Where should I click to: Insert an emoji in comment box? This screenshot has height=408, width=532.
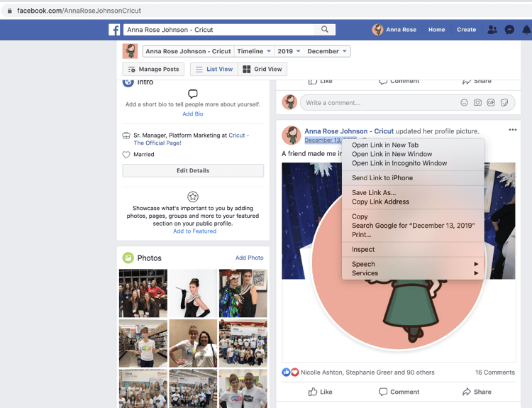pyautogui.click(x=464, y=102)
